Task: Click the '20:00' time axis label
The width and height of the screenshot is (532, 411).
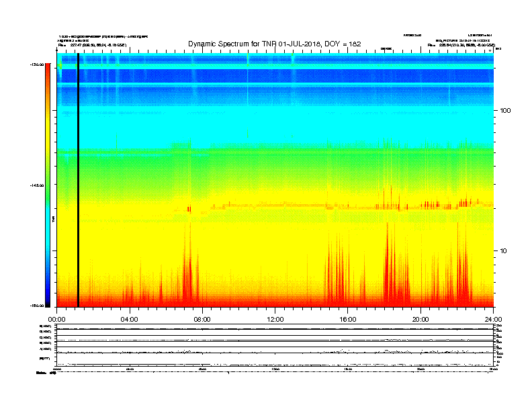Action: tap(420, 320)
